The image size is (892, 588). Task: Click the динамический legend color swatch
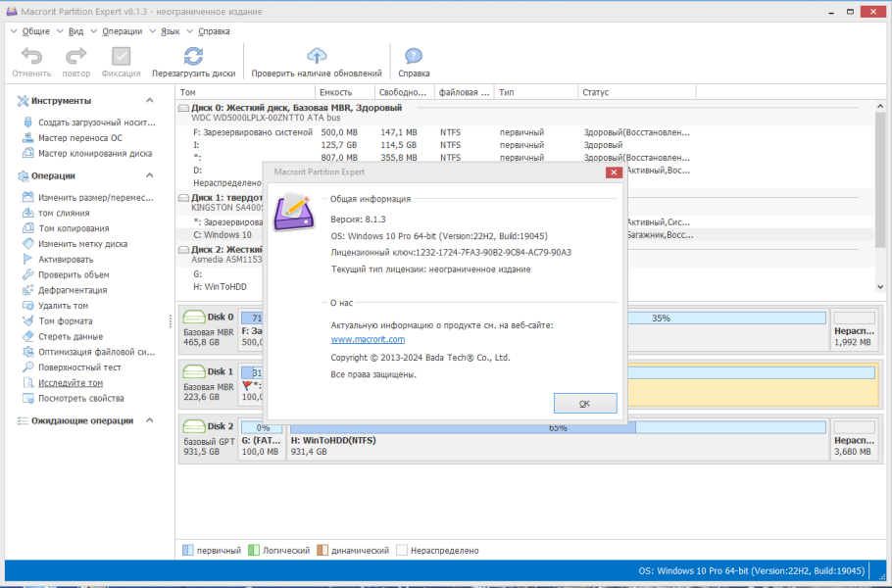click(x=322, y=550)
